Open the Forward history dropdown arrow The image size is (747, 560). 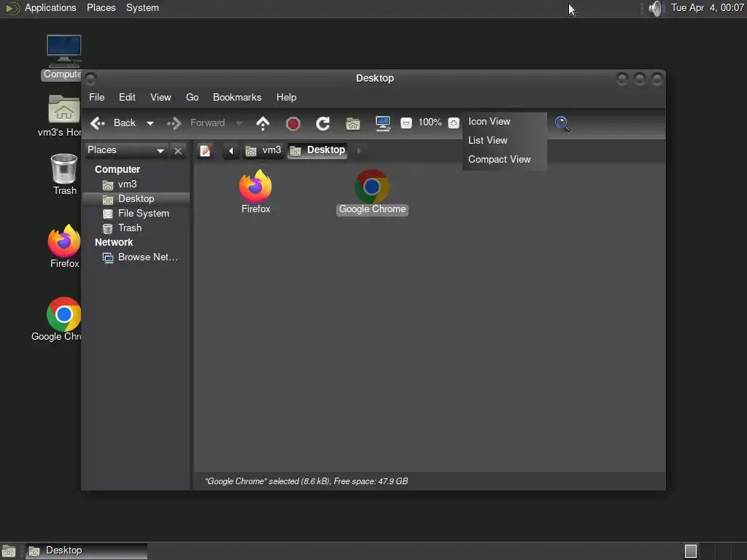[239, 123]
